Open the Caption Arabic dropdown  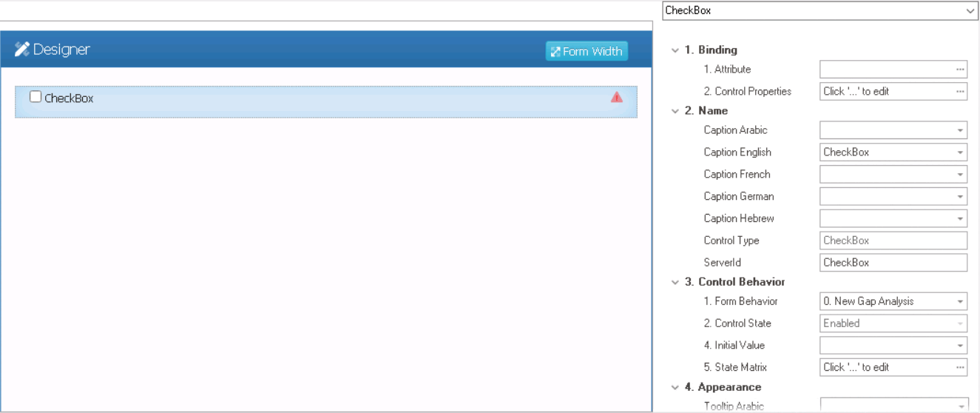[x=960, y=130]
